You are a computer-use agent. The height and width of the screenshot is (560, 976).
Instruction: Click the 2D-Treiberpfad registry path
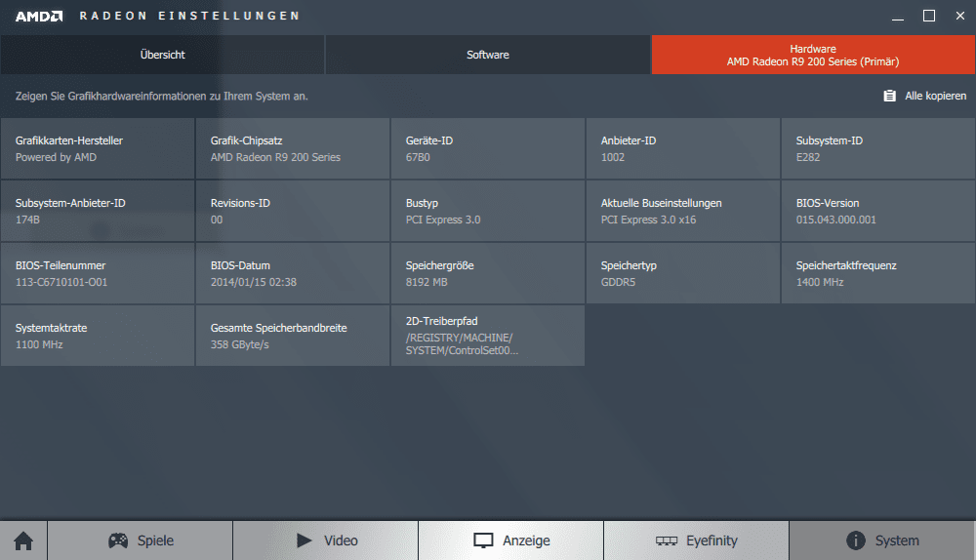point(462,344)
